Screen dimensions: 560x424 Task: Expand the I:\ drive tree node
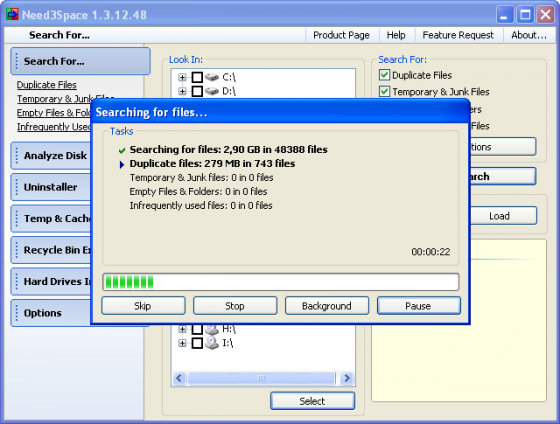[182, 343]
